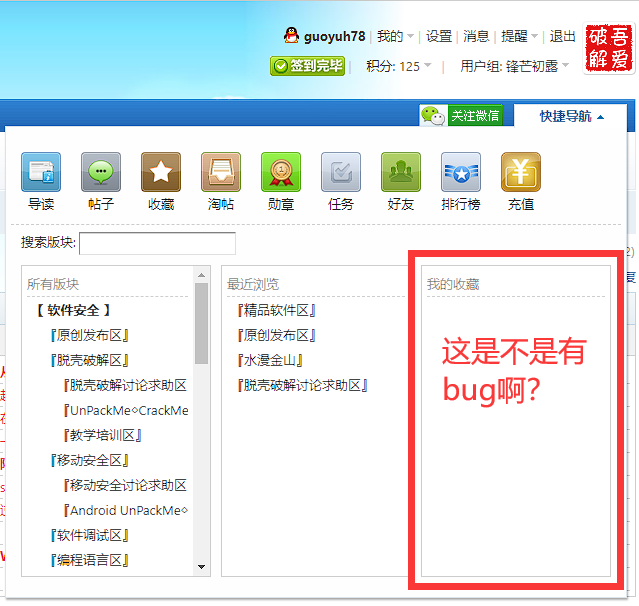Open the 充值 recharge yen icon
Image resolution: width=639 pixels, height=606 pixels.
point(521,172)
